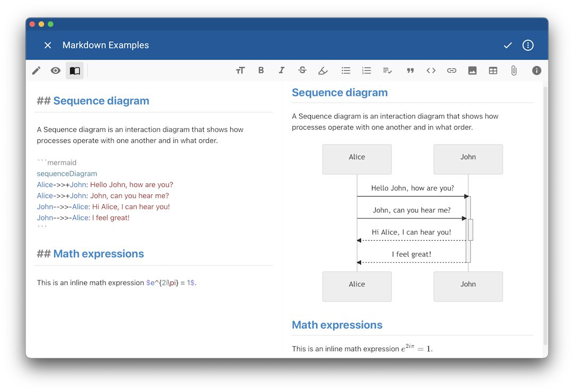The height and width of the screenshot is (392, 574).
Task: Insert a blockquote
Action: click(x=410, y=70)
